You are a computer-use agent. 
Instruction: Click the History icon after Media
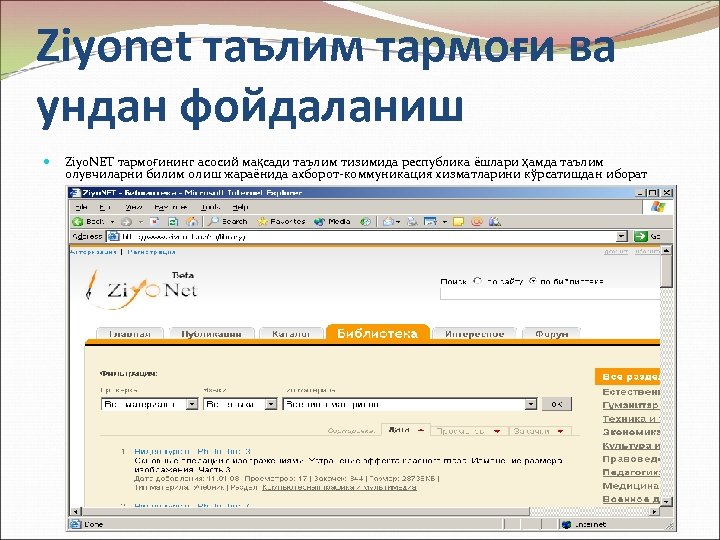[366, 222]
